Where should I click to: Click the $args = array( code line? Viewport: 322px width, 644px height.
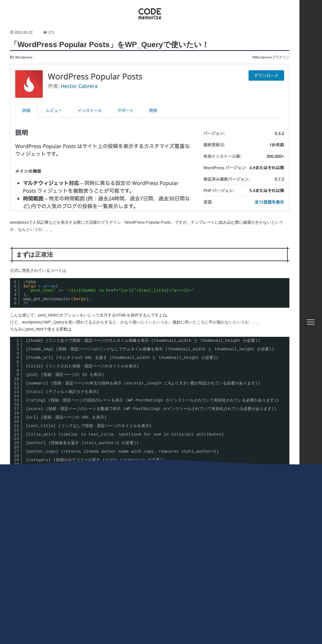[41, 286]
